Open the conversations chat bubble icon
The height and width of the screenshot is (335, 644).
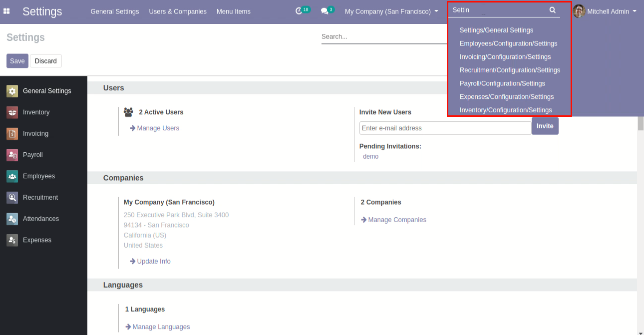tap(324, 11)
